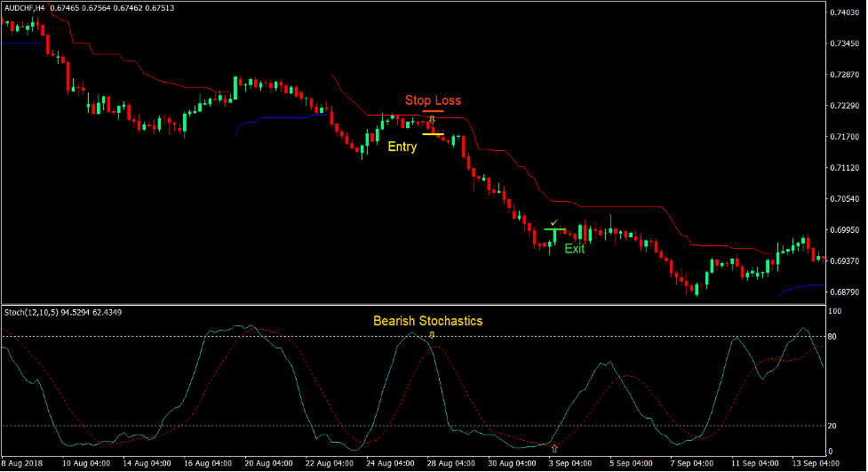Click the 20 level on stochastic scale
This screenshot has width=868, height=472.
click(x=832, y=426)
